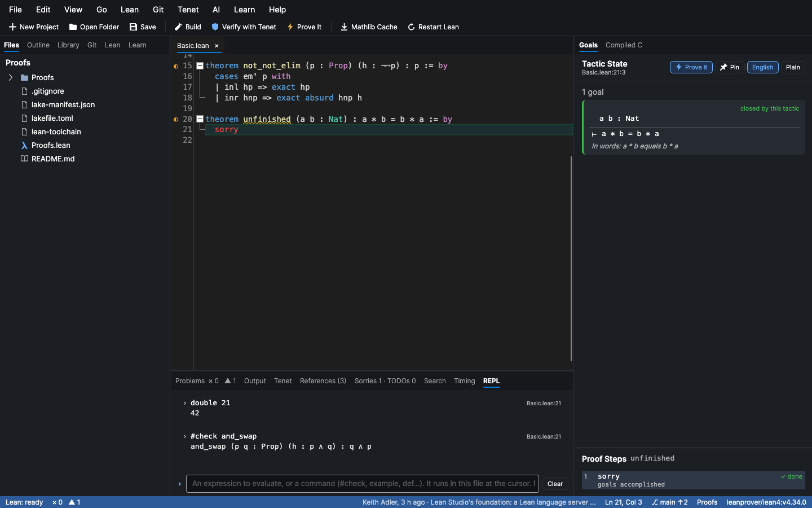This screenshot has height=508, width=812.
Task: Open the Timing panel tab
Action: (465, 381)
